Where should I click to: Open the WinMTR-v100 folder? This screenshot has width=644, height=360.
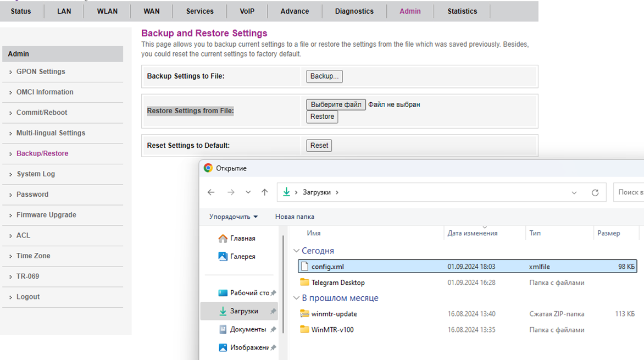tap(332, 330)
